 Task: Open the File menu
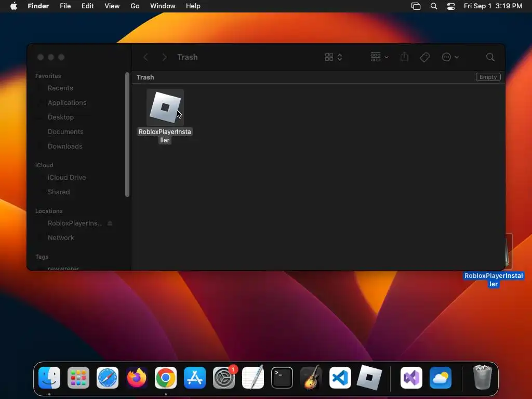[x=65, y=6]
